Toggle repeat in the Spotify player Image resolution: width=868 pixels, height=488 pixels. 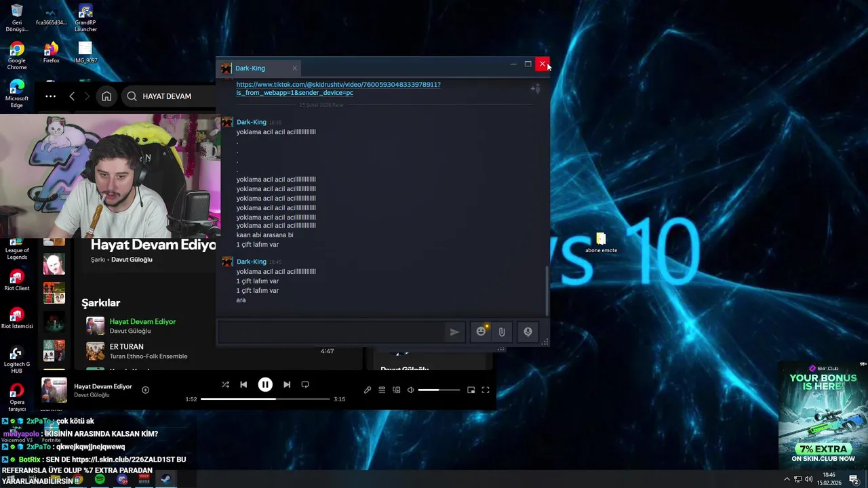tap(305, 384)
